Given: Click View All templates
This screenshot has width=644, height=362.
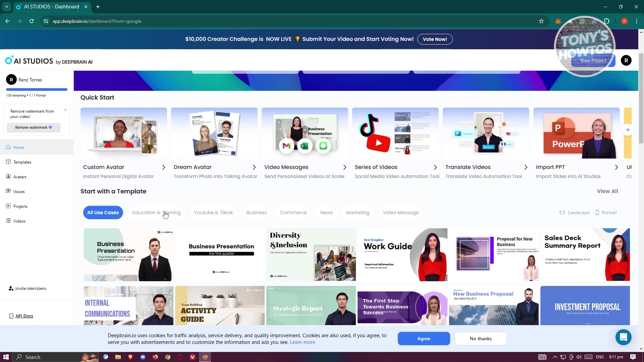Looking at the screenshot, I should (x=607, y=191).
